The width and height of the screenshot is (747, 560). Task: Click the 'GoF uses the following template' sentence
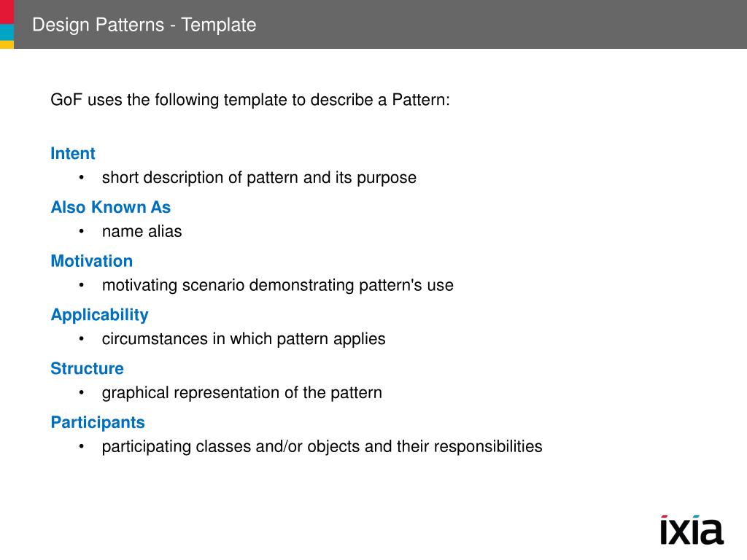click(x=250, y=100)
